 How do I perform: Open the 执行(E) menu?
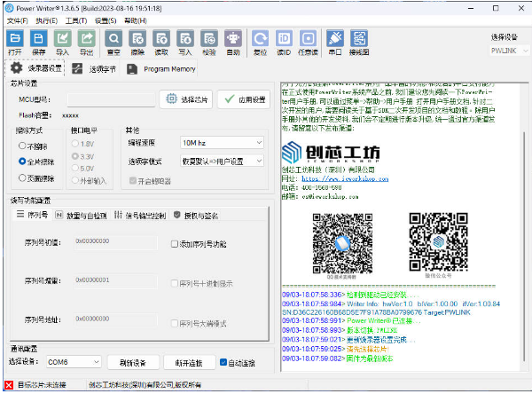coord(47,21)
